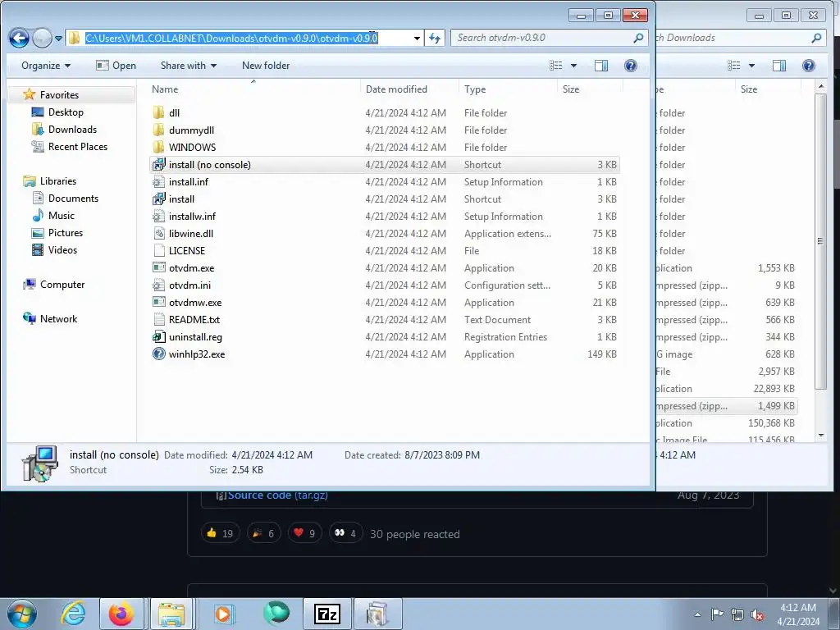Image resolution: width=840 pixels, height=630 pixels.
Task: Open Downloads in the navigation pane
Action: coord(72,129)
